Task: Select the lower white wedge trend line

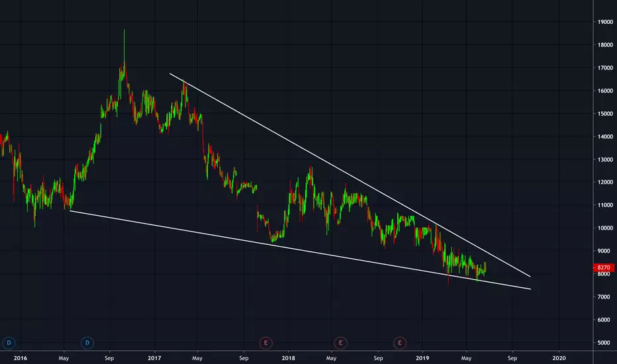Action: (x=301, y=250)
